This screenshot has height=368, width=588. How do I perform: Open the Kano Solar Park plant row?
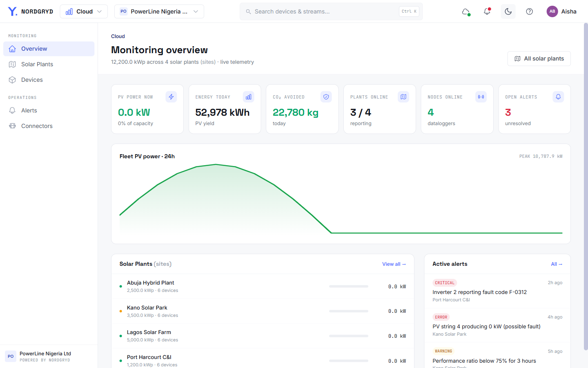click(x=263, y=311)
